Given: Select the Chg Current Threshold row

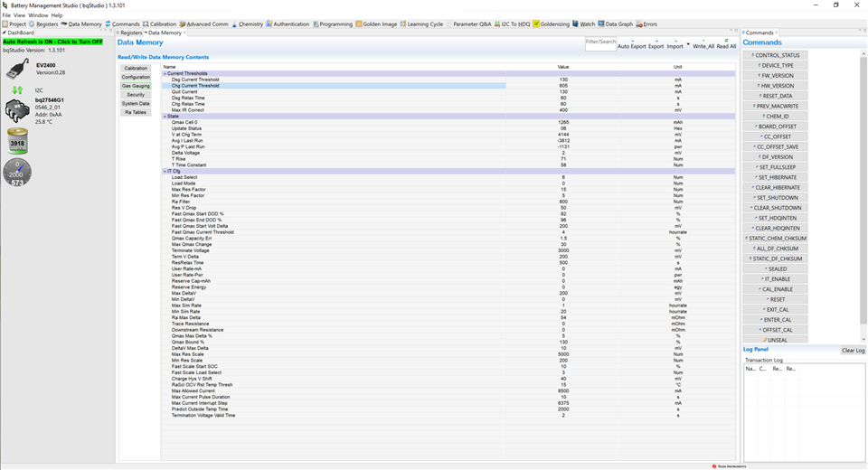Looking at the screenshot, I should click(x=448, y=86).
